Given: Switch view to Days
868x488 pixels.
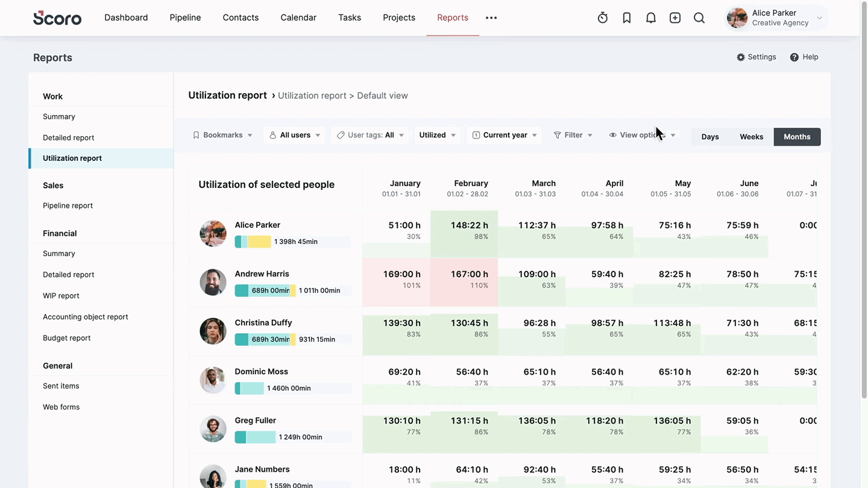Looking at the screenshot, I should (x=710, y=137).
